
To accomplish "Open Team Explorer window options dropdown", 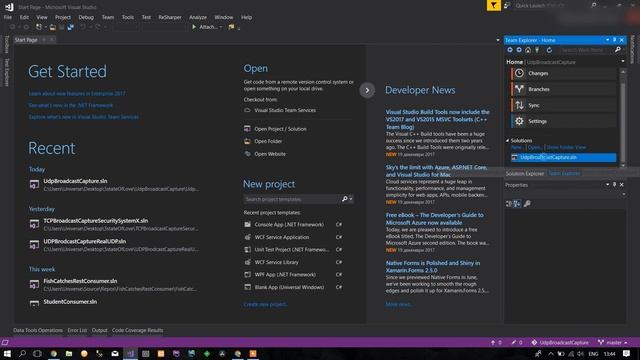I will coord(607,40).
